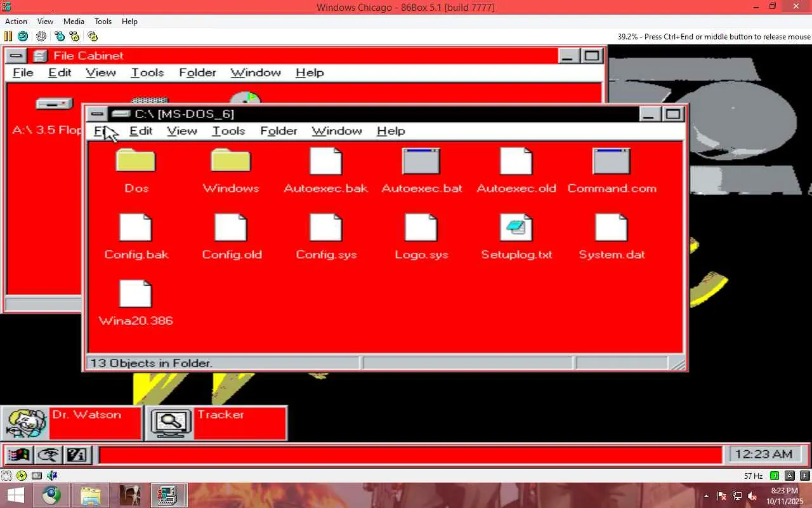
Task: Select the Autoexec.bat file icon
Action: pos(421,161)
